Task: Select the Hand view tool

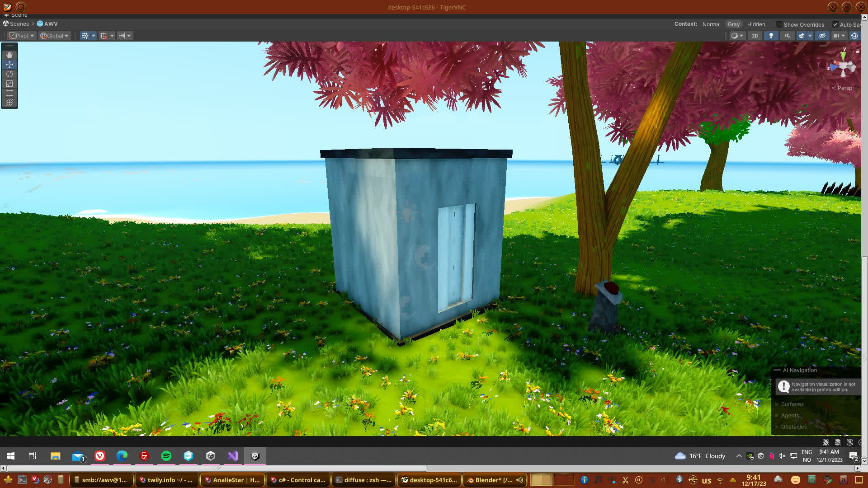Action: point(9,55)
